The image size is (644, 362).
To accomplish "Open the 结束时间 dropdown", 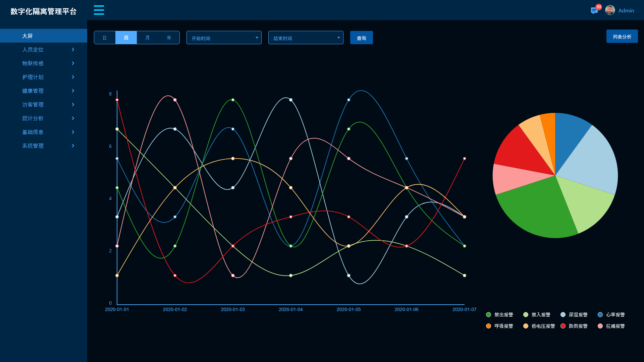I will (x=306, y=38).
